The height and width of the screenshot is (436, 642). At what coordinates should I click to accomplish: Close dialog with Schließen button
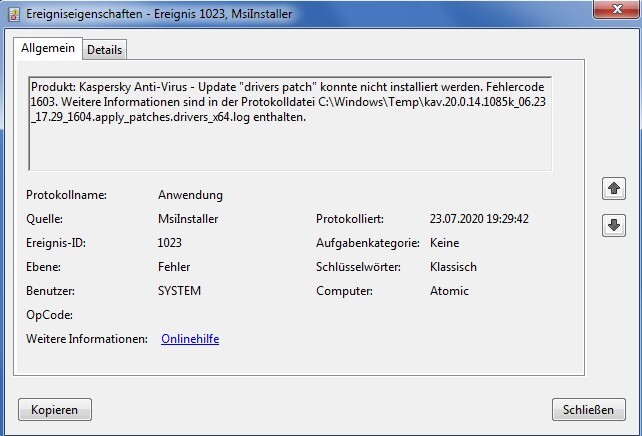coord(588,409)
